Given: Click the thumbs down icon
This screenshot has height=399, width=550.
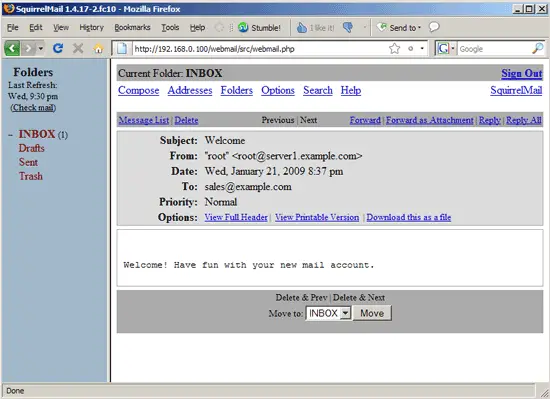Looking at the screenshot, I should [348, 28].
